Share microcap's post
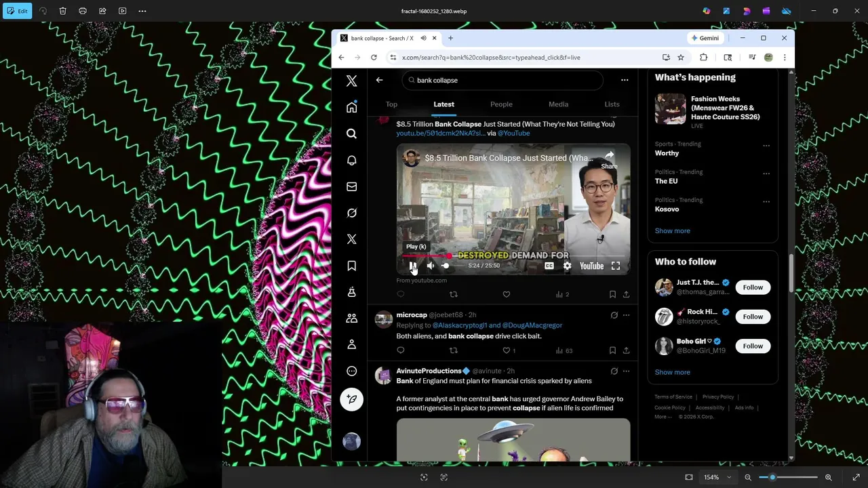868x488 pixels. [626, 350]
